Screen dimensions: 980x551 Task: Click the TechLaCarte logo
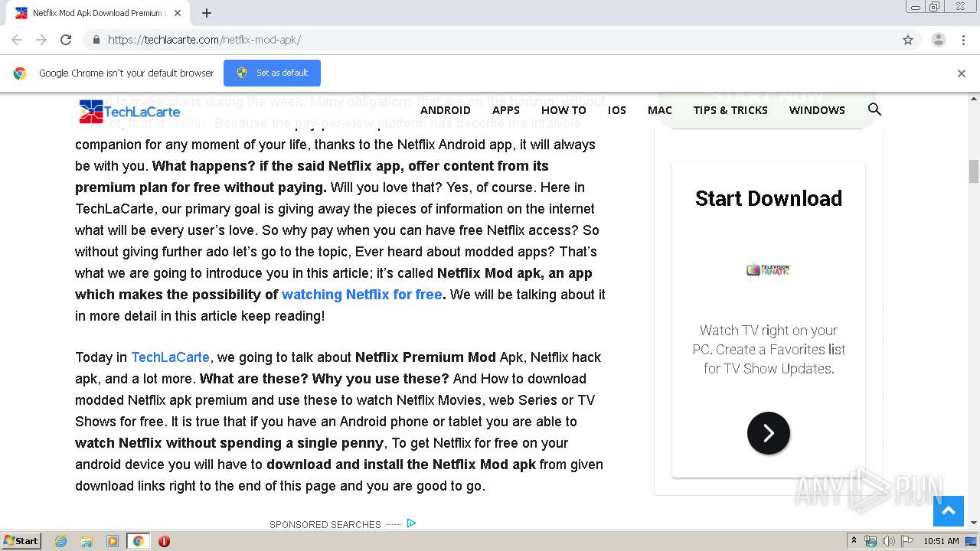[129, 112]
